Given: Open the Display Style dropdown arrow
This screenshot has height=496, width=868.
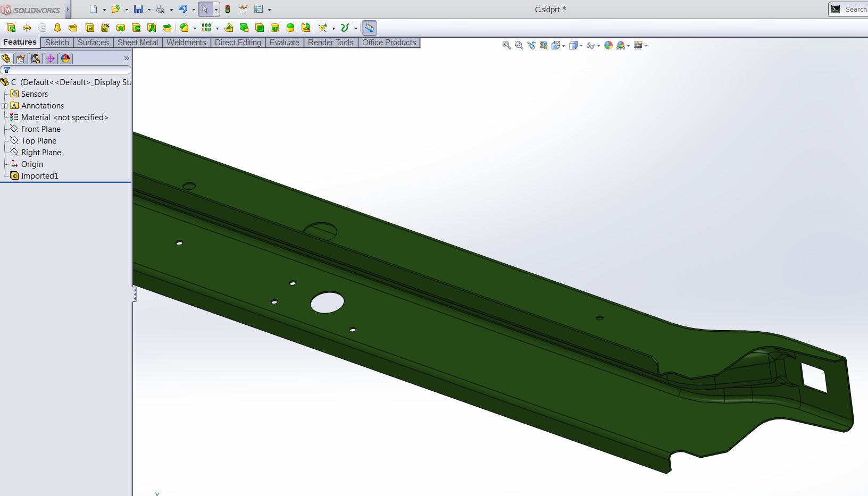Looking at the screenshot, I should click(x=581, y=46).
